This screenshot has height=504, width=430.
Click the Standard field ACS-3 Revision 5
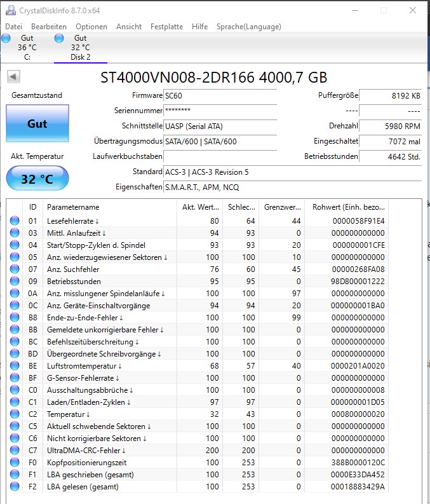(292, 172)
